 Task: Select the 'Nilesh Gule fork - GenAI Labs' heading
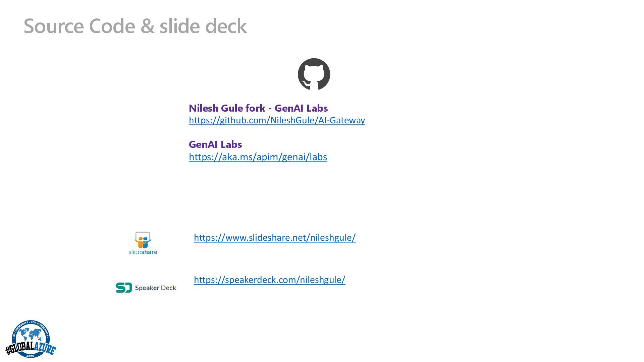[x=258, y=108]
